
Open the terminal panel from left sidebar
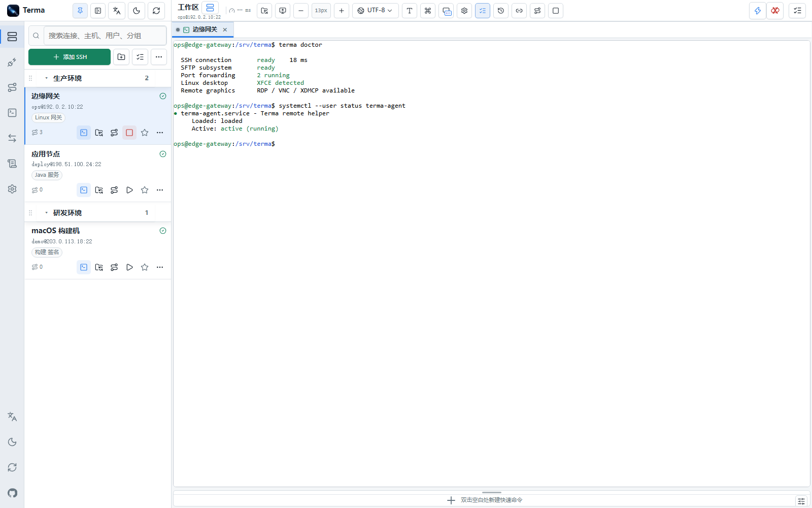point(12,113)
